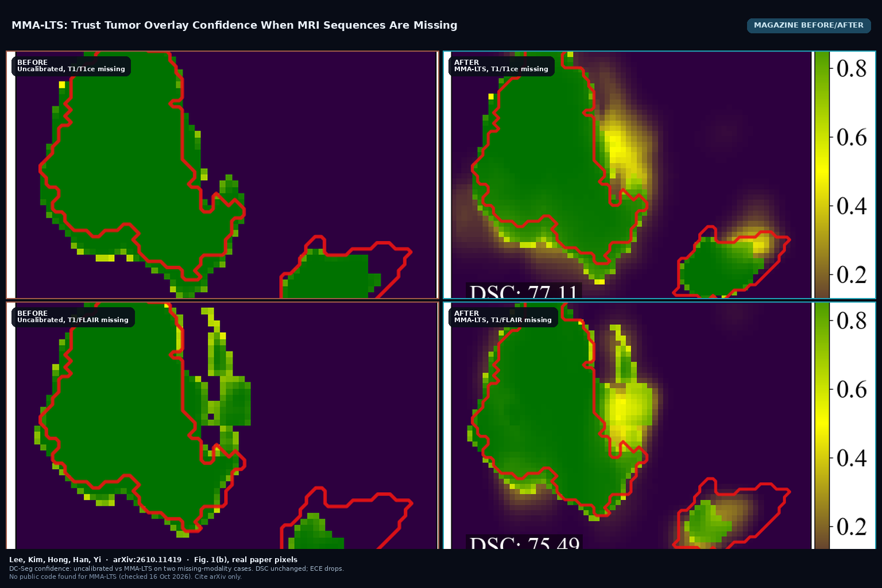This screenshot has width=882, height=588.
Task: Click the "Uncalibrated, T1/FLAIR missing" BEFORE label
Action: [x=73, y=317]
